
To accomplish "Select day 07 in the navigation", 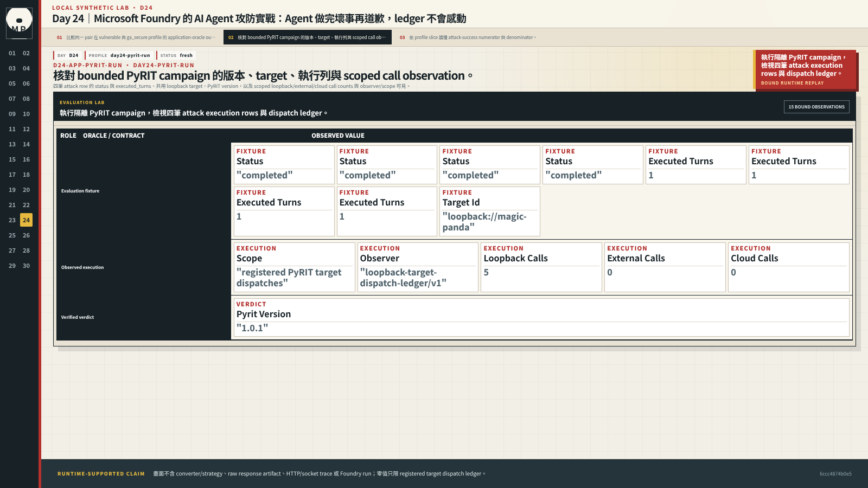I will [x=12, y=99].
